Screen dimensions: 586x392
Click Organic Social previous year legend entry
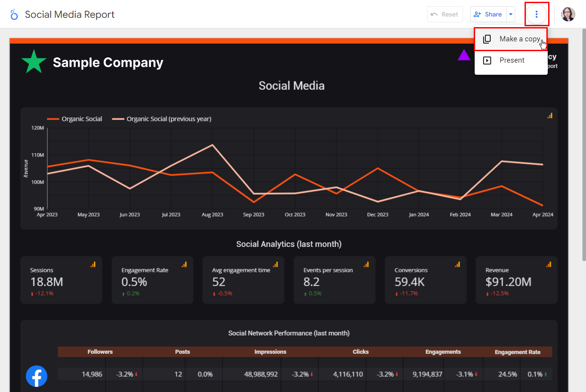pos(162,119)
